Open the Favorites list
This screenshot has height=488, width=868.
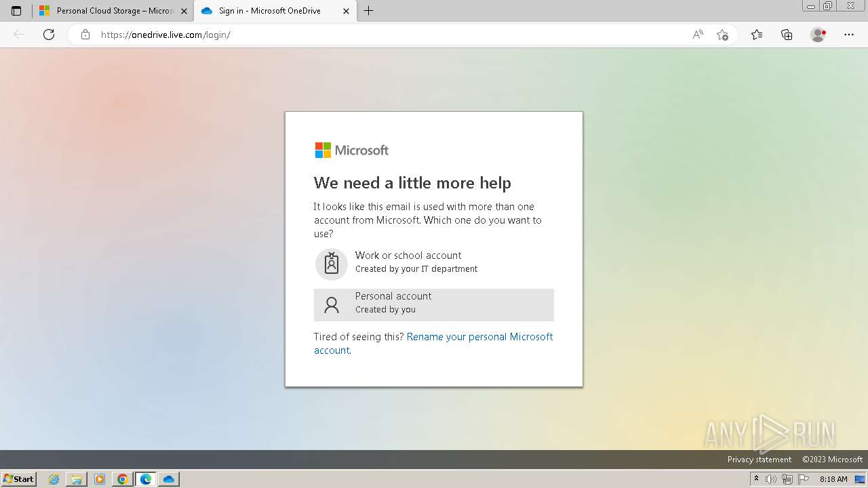757,35
